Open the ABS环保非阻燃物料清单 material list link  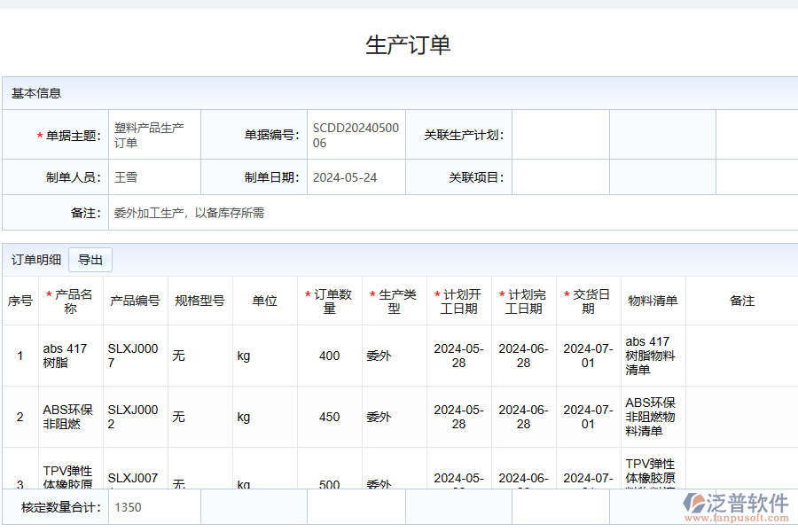point(650,417)
